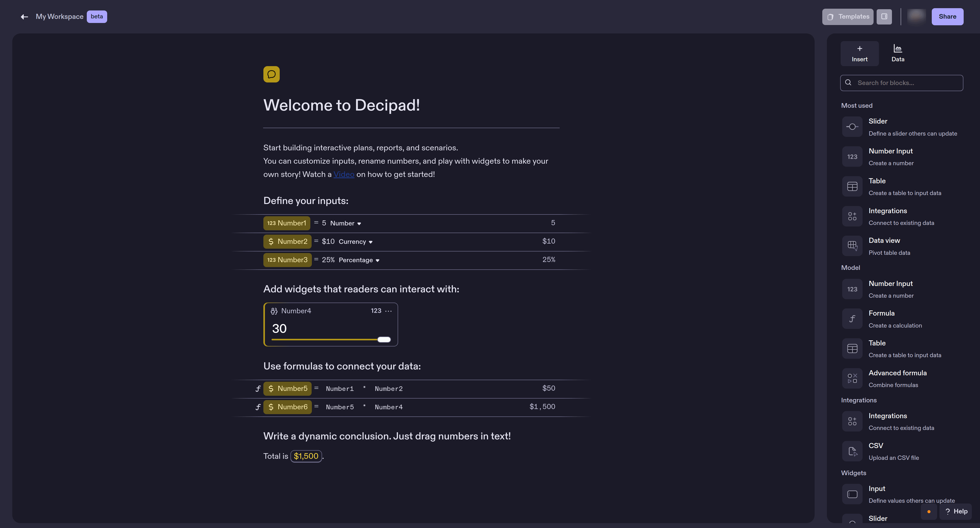Click the $1,500 inline result bubble
The image size is (980, 528).
pyautogui.click(x=306, y=456)
